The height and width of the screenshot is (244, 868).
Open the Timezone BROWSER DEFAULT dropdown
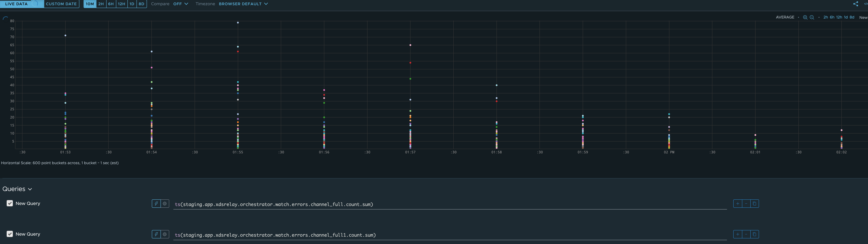click(x=243, y=4)
